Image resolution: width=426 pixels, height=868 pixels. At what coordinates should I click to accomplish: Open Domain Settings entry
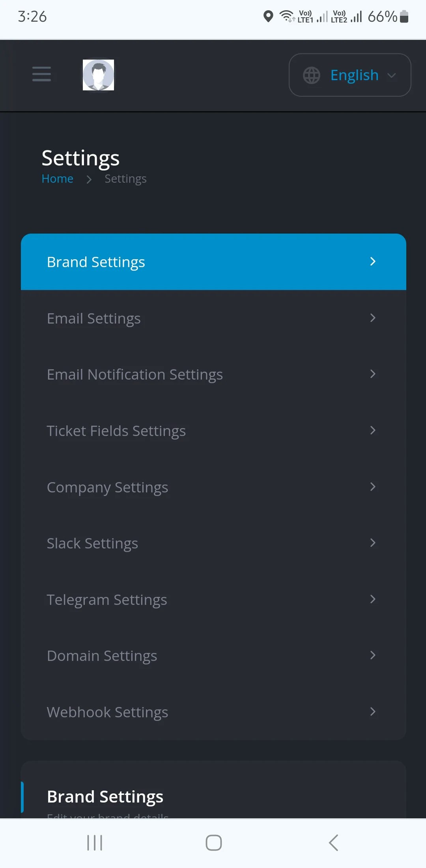tap(213, 655)
